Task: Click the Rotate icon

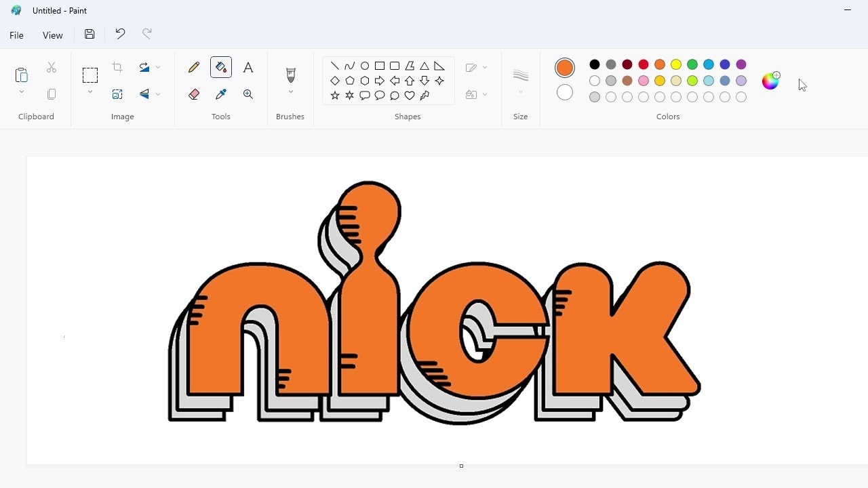Action: [x=144, y=67]
